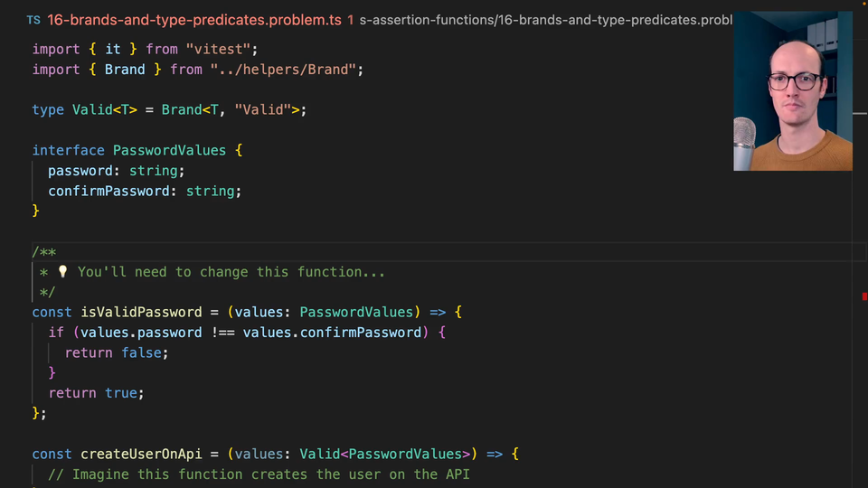Jump to the red error marker in scrollbar
Viewport: 868px width, 488px height.
(864, 296)
